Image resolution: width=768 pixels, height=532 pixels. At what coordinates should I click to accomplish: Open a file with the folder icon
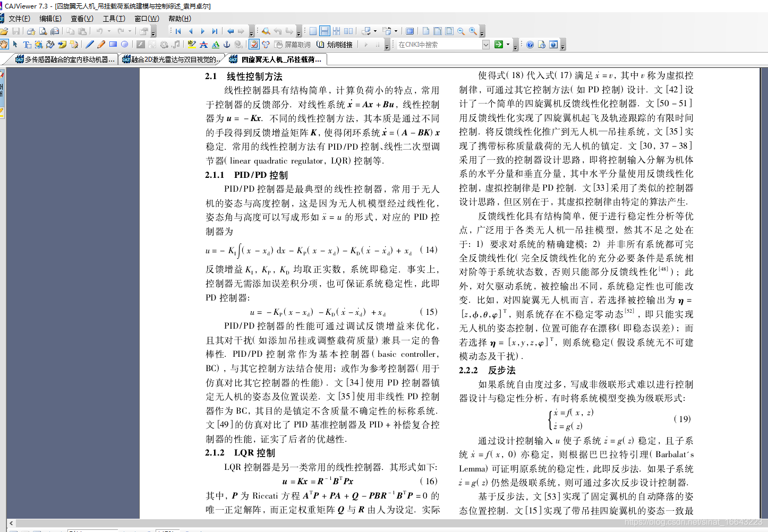[x=3, y=31]
